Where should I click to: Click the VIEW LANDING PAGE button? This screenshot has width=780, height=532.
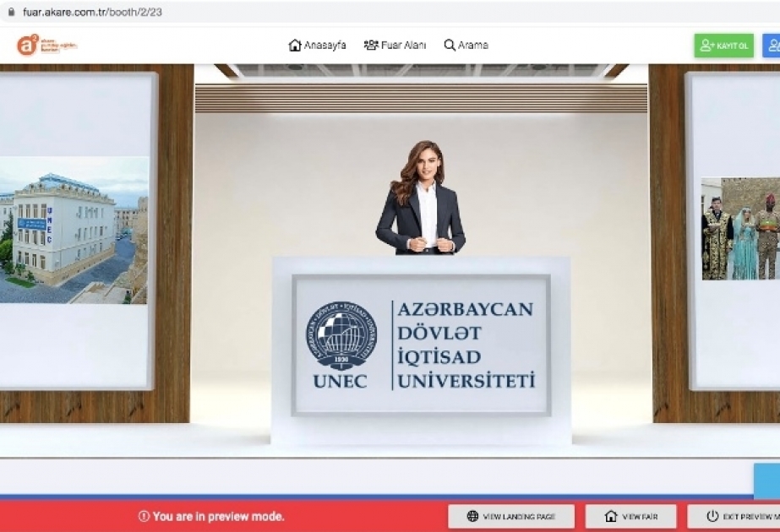(x=511, y=517)
